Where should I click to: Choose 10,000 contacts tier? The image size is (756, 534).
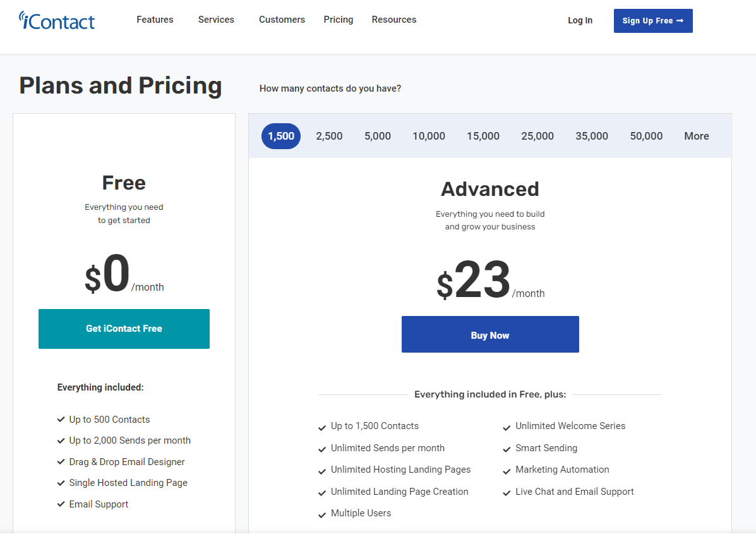(x=429, y=136)
